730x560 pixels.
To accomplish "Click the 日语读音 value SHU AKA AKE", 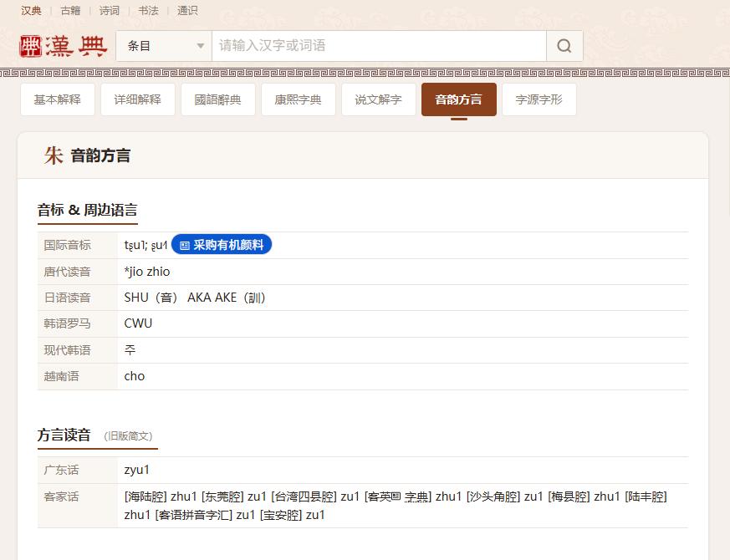I will [195, 298].
